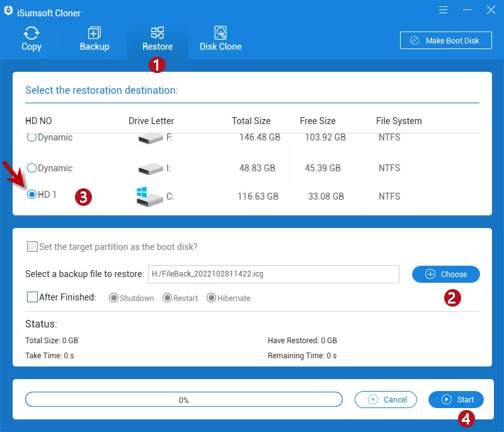Click the backup file path input field
Viewport: 504px width, 432px height.
point(273,274)
